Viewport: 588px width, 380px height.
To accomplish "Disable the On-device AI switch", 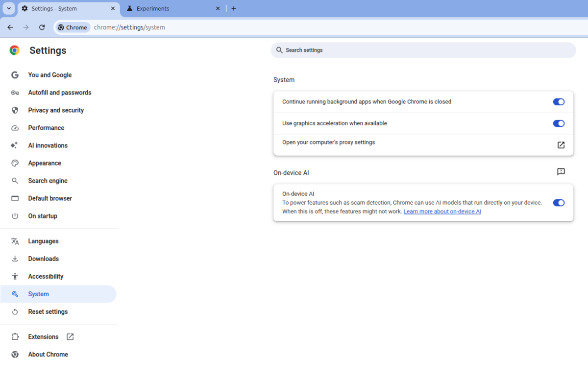I will pyautogui.click(x=559, y=203).
